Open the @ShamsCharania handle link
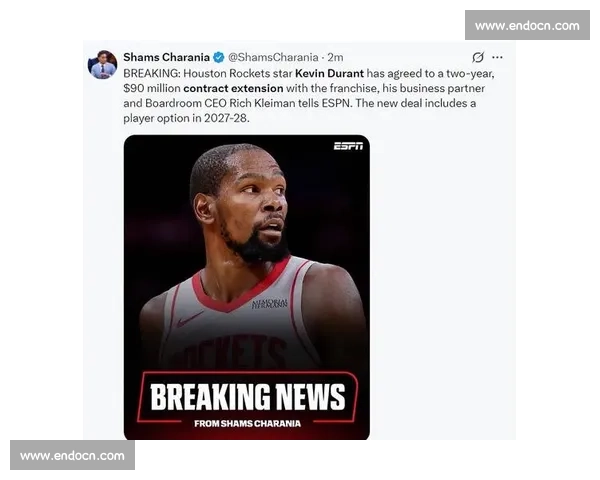 pos(273,57)
